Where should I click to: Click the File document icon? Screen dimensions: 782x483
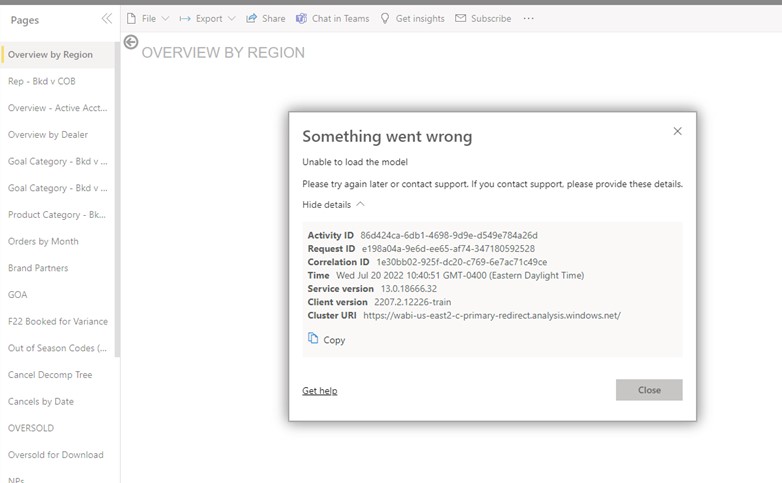tap(131, 18)
